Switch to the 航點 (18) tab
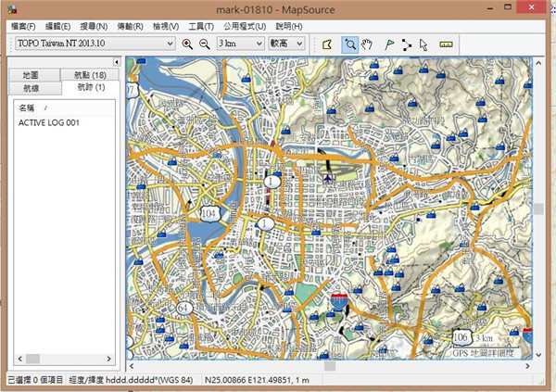This screenshot has width=556, height=392. coord(90,75)
